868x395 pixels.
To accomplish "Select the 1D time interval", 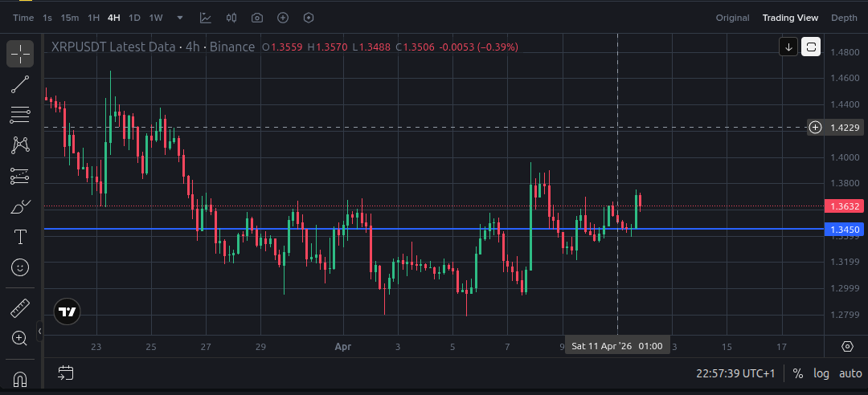I will (134, 18).
